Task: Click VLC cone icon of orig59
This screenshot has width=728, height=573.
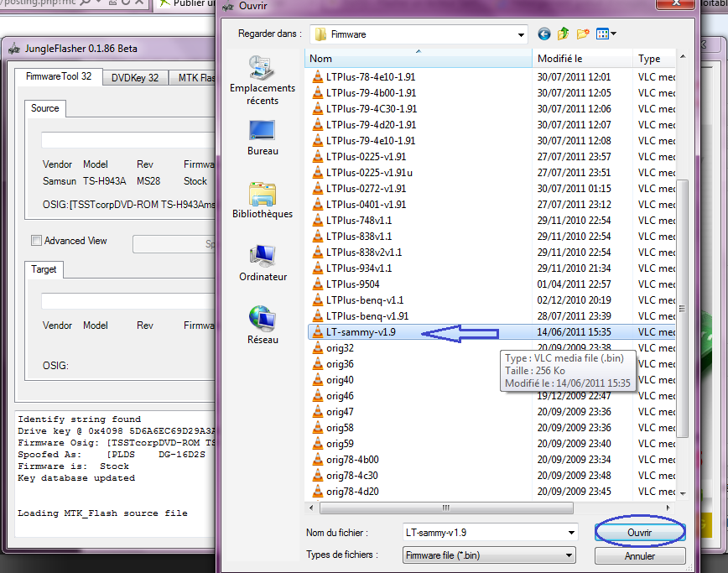Action: [318, 444]
